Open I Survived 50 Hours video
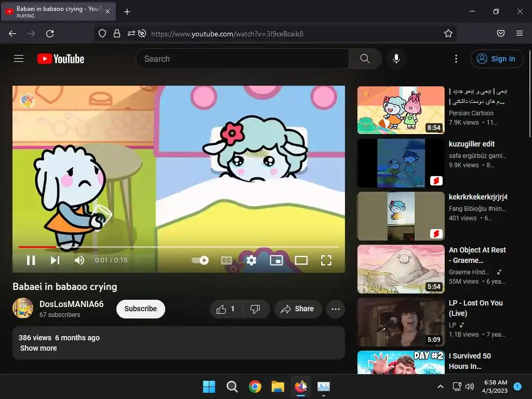Image resolution: width=532 pixels, height=399 pixels. (401, 362)
